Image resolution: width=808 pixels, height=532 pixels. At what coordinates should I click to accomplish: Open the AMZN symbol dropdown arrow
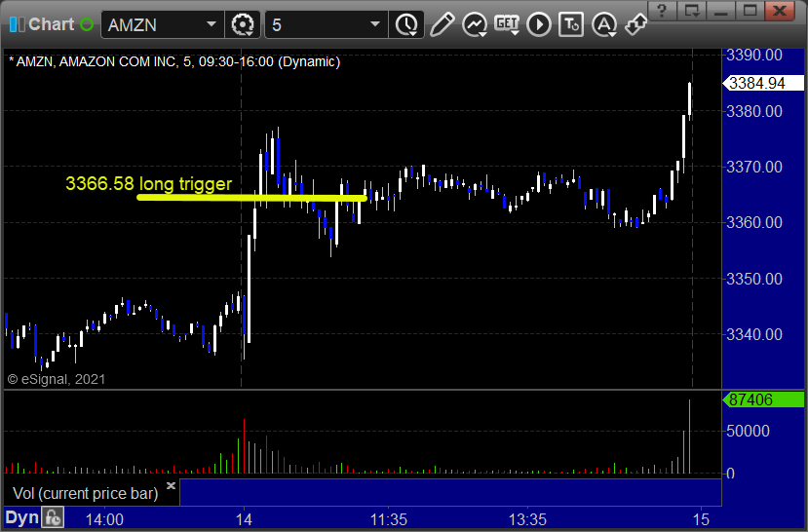pyautogui.click(x=212, y=24)
